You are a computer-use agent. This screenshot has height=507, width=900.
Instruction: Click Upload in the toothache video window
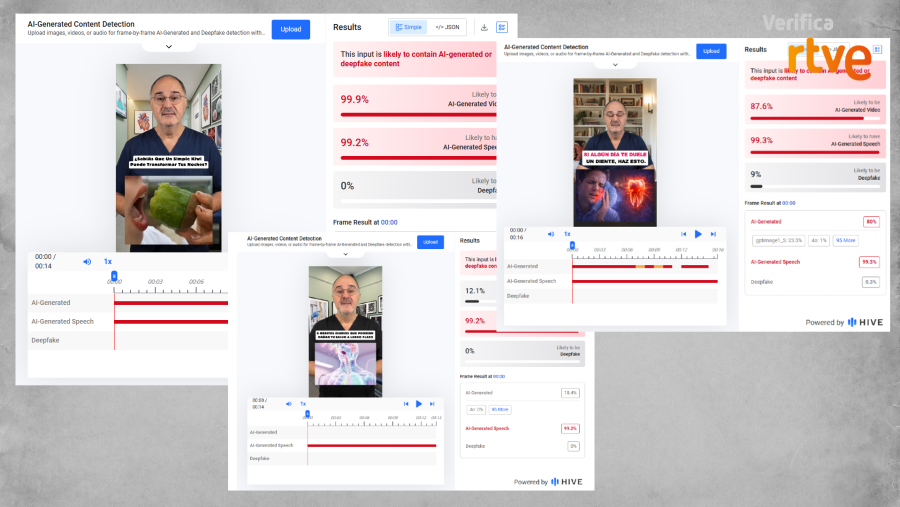pos(711,51)
